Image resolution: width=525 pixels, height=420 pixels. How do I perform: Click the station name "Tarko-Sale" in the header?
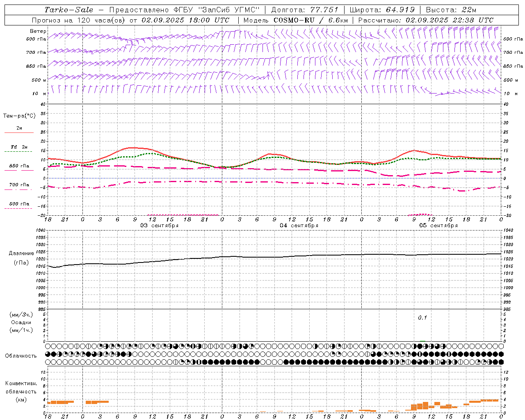click(x=69, y=10)
